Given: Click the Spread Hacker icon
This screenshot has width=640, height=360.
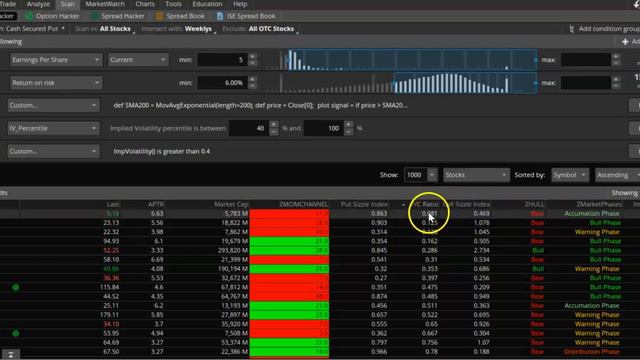Looking at the screenshot, I should click(x=95, y=16).
